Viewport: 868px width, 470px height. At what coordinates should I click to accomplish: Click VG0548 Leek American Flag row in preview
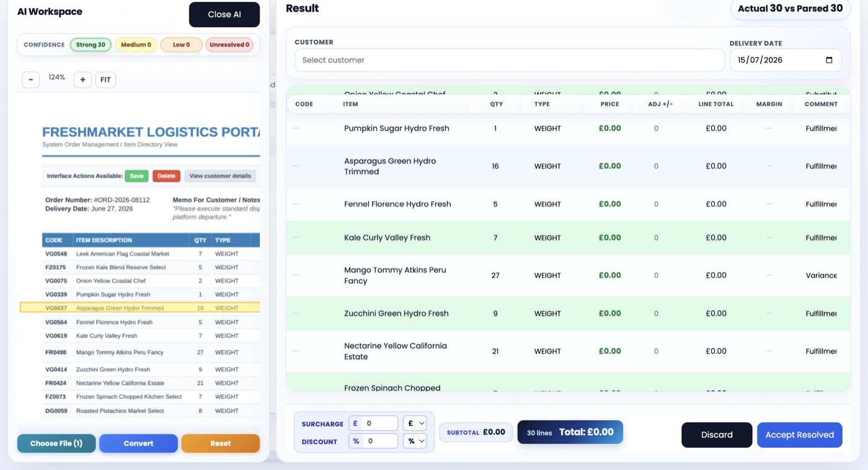click(x=151, y=254)
